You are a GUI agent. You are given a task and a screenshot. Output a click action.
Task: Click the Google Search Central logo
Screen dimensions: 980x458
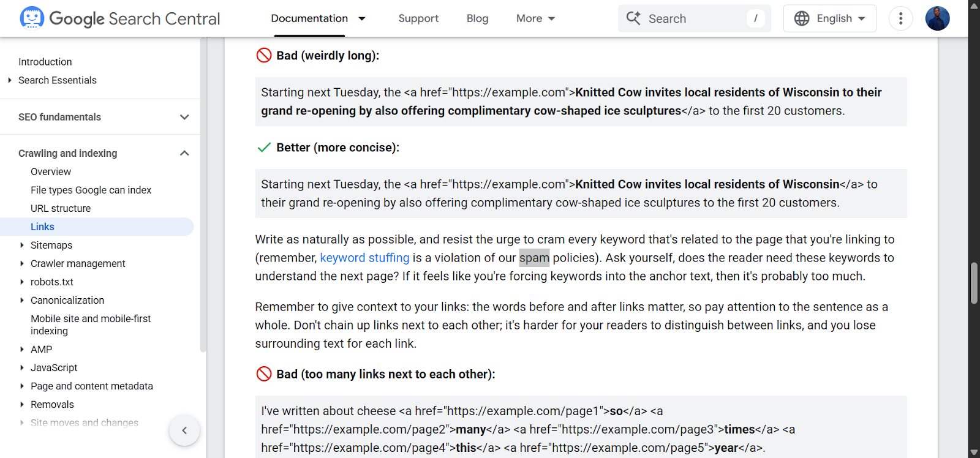coord(119,18)
